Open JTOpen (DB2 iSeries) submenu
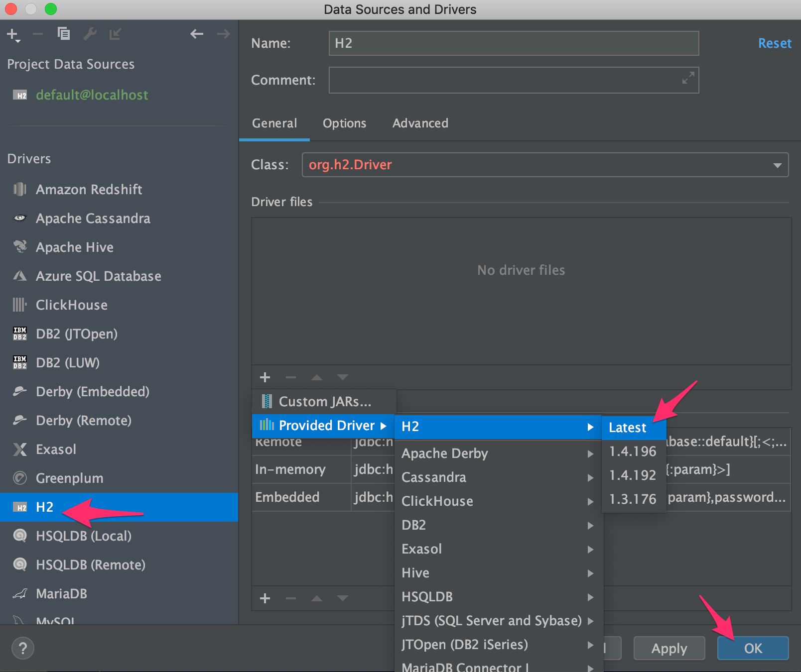The height and width of the screenshot is (672, 801). (x=499, y=645)
